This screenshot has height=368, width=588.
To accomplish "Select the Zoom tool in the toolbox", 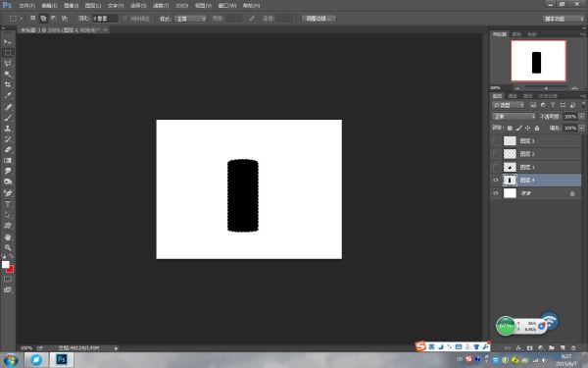I will [8, 247].
